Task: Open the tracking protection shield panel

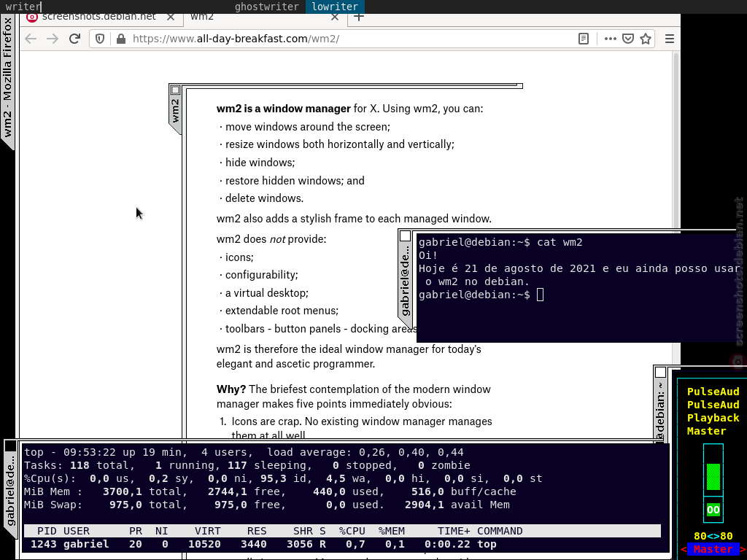Action: click(100, 39)
